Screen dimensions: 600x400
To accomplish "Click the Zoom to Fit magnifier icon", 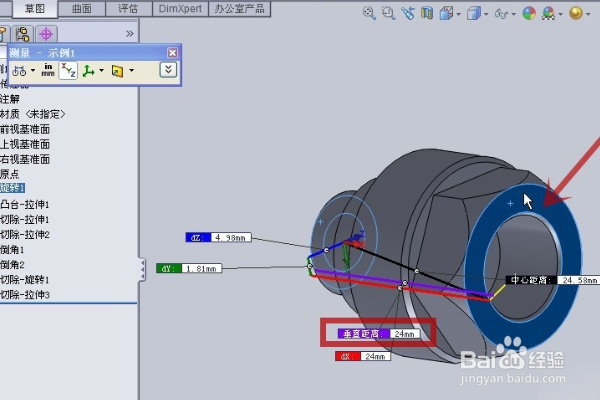I will point(369,13).
